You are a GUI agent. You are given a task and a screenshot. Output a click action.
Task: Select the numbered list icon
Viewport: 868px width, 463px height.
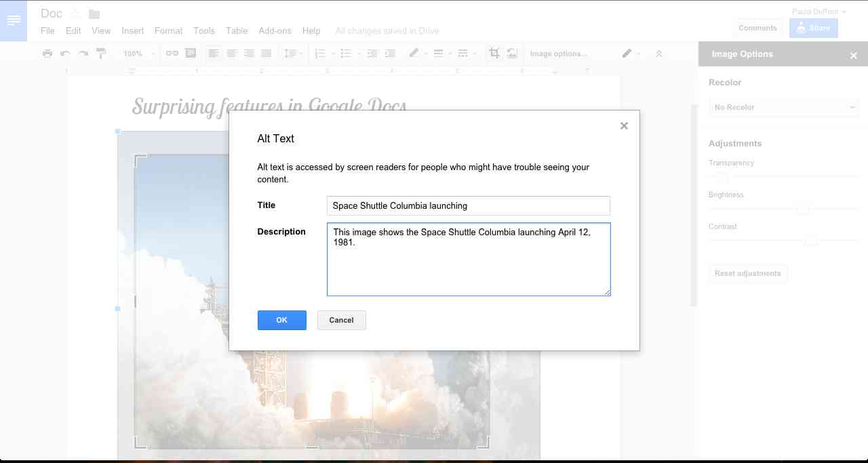point(321,53)
